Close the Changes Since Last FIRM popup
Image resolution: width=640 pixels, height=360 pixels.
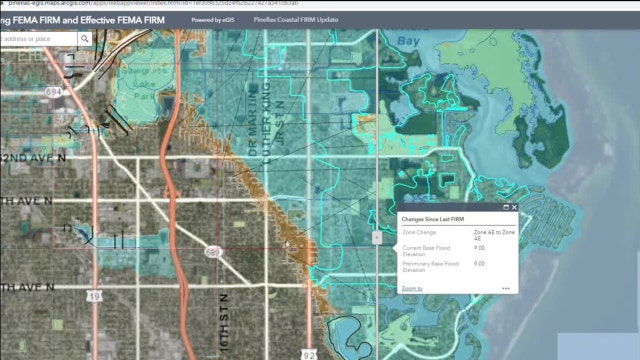(514, 207)
